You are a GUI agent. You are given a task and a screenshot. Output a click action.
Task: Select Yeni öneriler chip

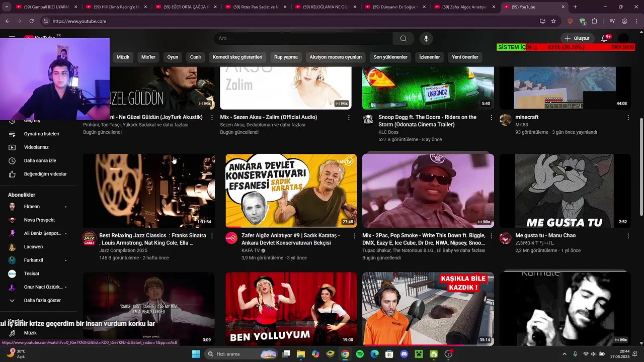click(x=465, y=57)
